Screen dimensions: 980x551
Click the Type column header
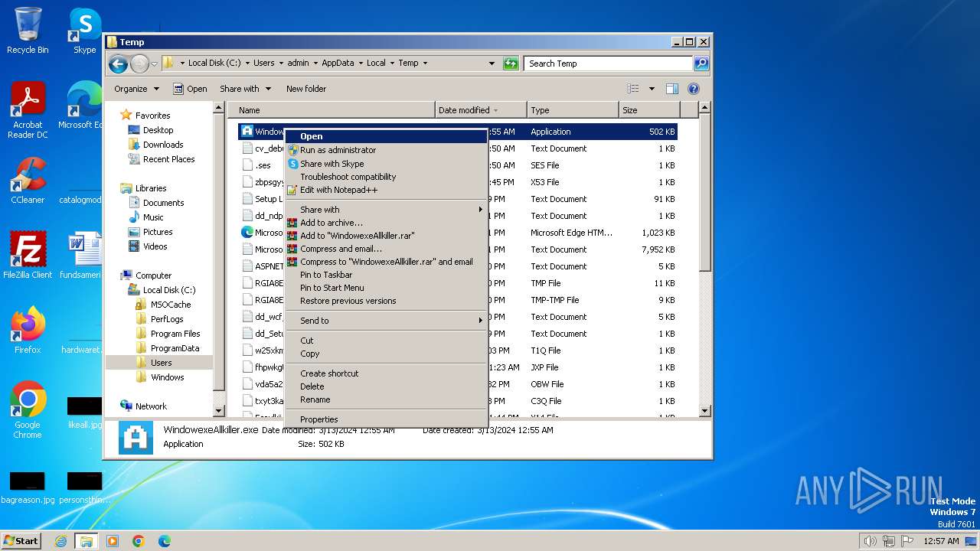(x=572, y=110)
